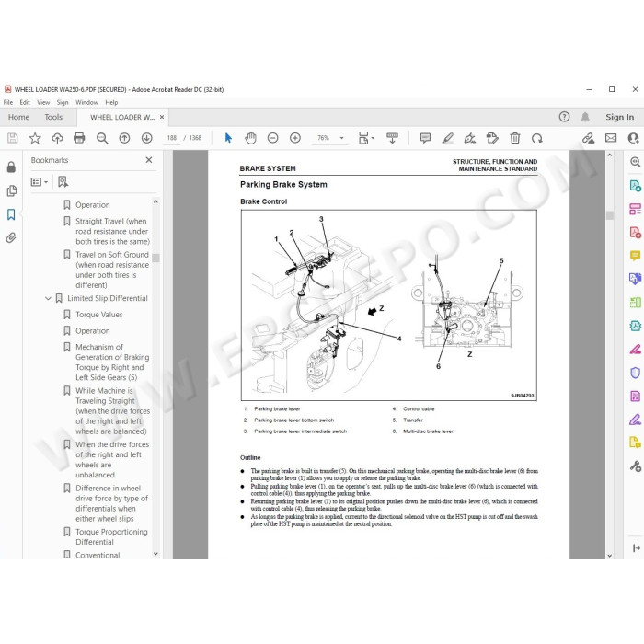Screen dimensions: 644x644
Task: Switch to the Tools tab
Action: [x=53, y=117]
